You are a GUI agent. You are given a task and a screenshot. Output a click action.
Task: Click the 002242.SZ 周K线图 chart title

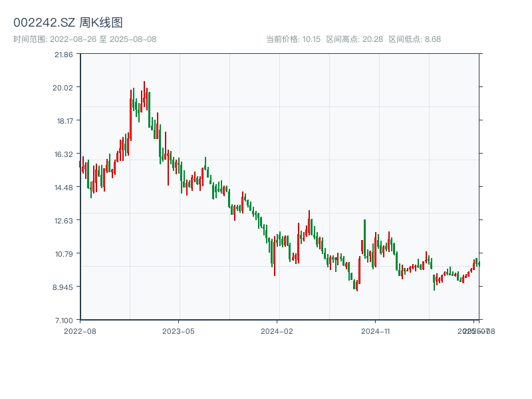(x=68, y=23)
